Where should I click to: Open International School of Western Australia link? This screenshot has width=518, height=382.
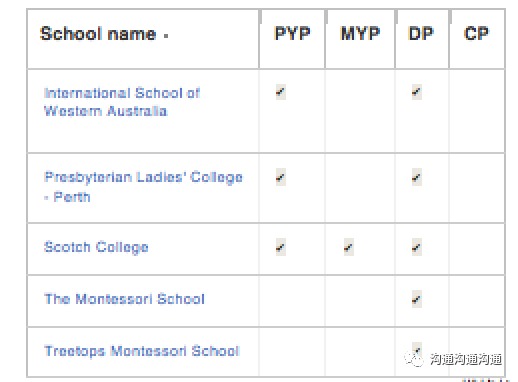click(122, 102)
